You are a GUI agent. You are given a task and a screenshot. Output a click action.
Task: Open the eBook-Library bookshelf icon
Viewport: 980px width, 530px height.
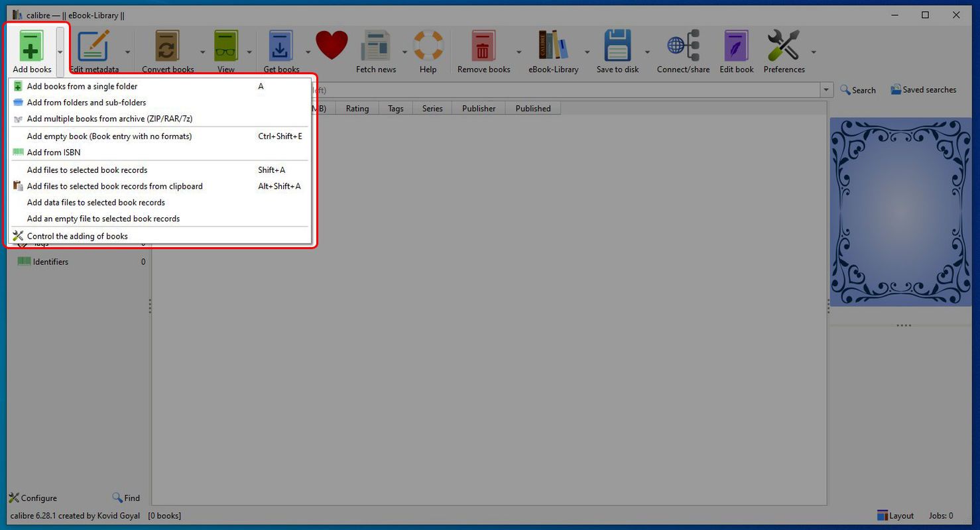point(554,46)
